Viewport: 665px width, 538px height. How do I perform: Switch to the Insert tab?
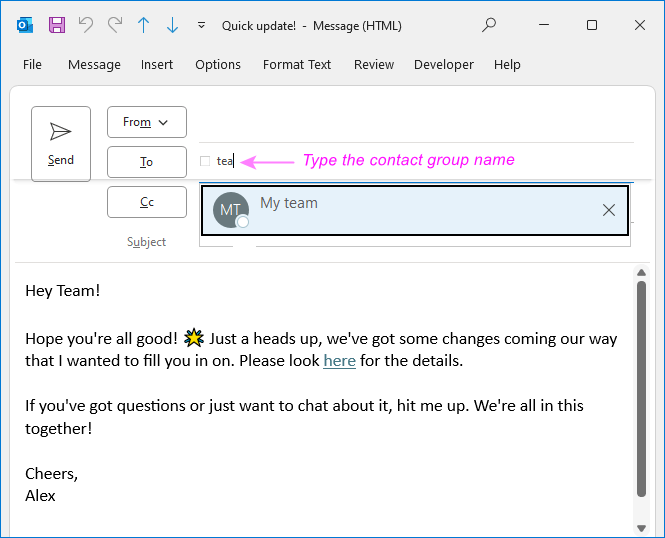[157, 64]
